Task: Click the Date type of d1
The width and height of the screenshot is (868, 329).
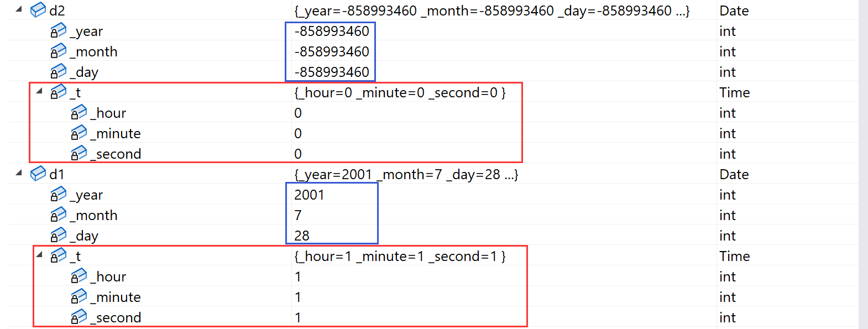Action: 734,174
